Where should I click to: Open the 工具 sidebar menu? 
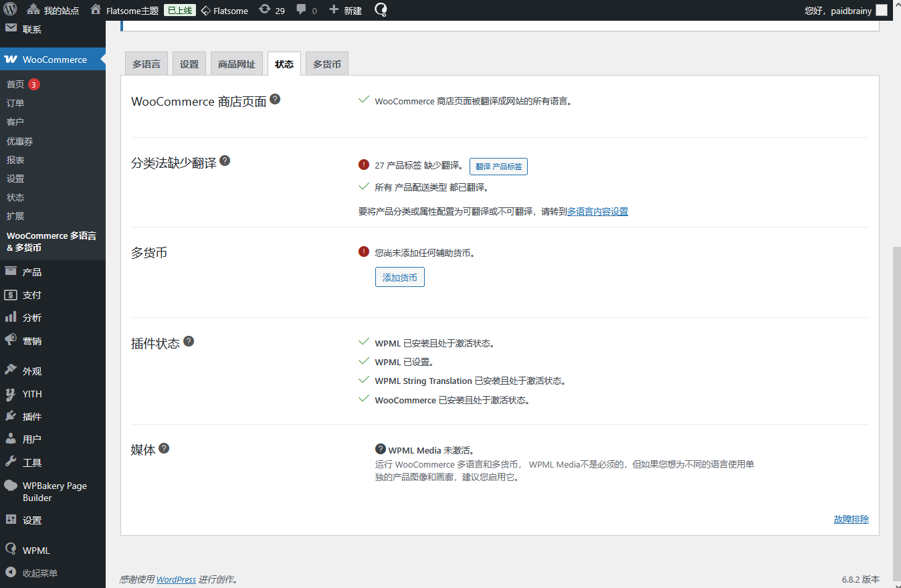pos(53,463)
